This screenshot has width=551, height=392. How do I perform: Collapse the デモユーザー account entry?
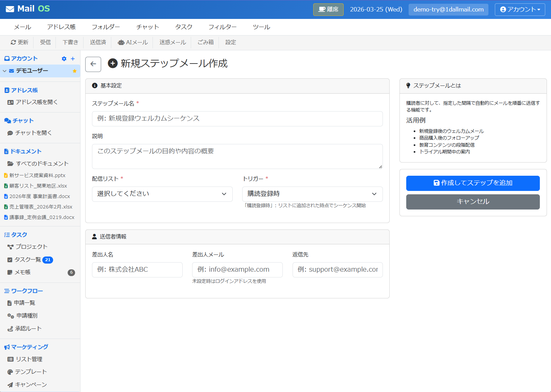click(4, 71)
